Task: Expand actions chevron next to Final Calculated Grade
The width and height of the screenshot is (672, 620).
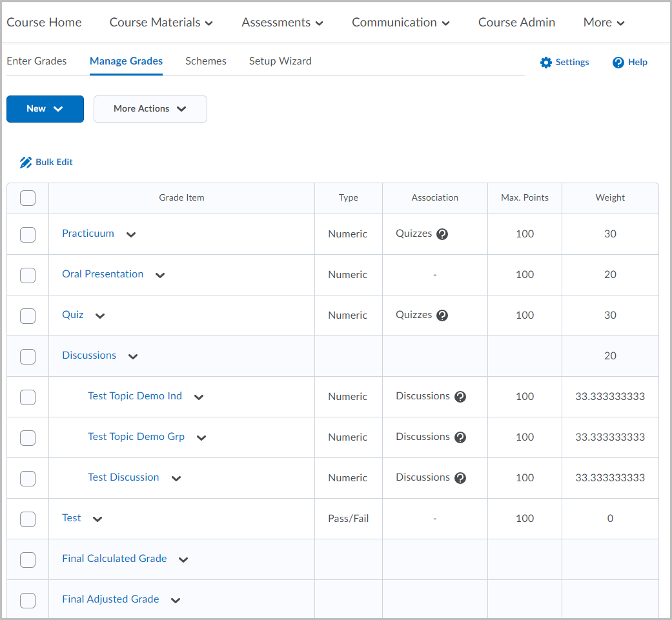Action: [x=183, y=560]
